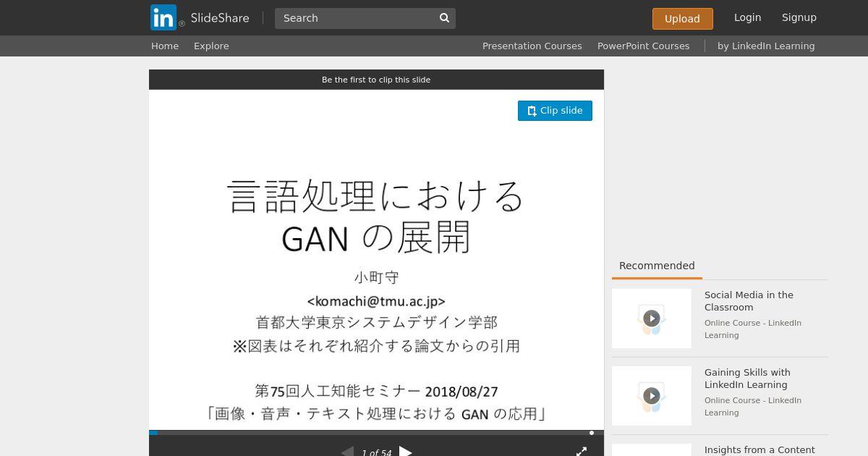Click the fullscreen expand icon
This screenshot has height=456, width=868.
[x=582, y=451]
